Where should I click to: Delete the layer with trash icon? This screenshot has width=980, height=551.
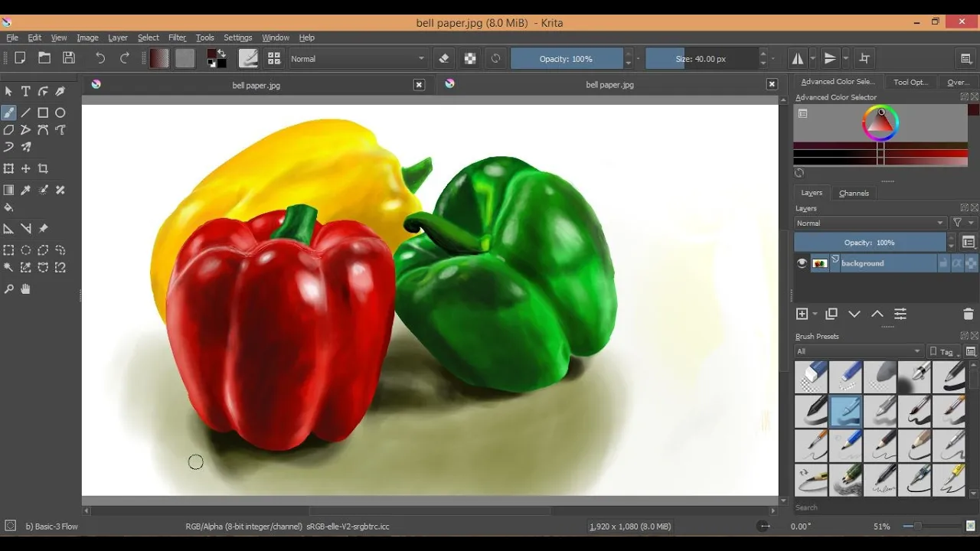[968, 314]
